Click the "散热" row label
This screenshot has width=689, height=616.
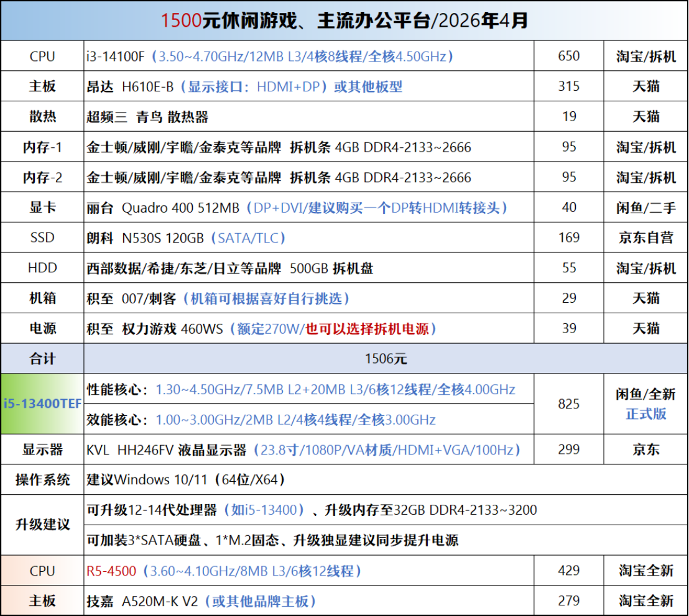click(42, 116)
